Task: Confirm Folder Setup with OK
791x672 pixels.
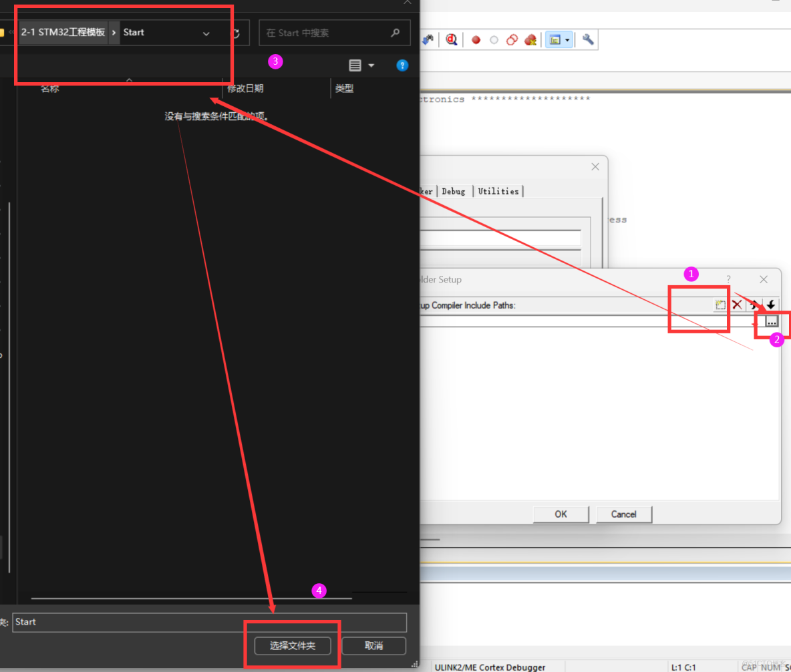Action: (x=561, y=514)
